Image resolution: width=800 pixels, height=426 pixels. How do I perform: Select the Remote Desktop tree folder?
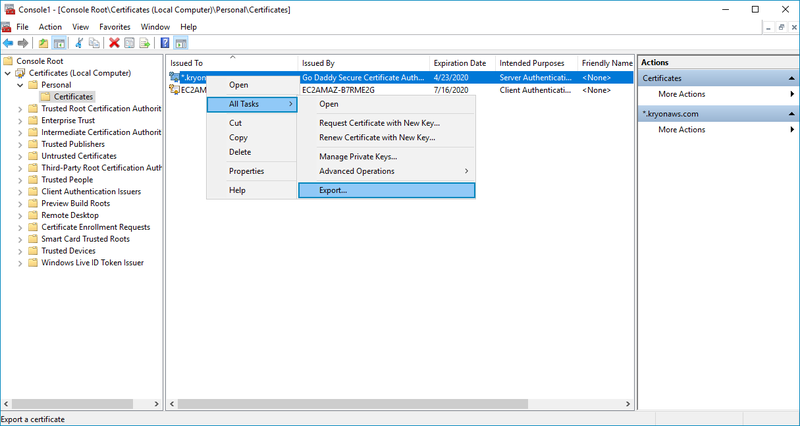tap(70, 215)
